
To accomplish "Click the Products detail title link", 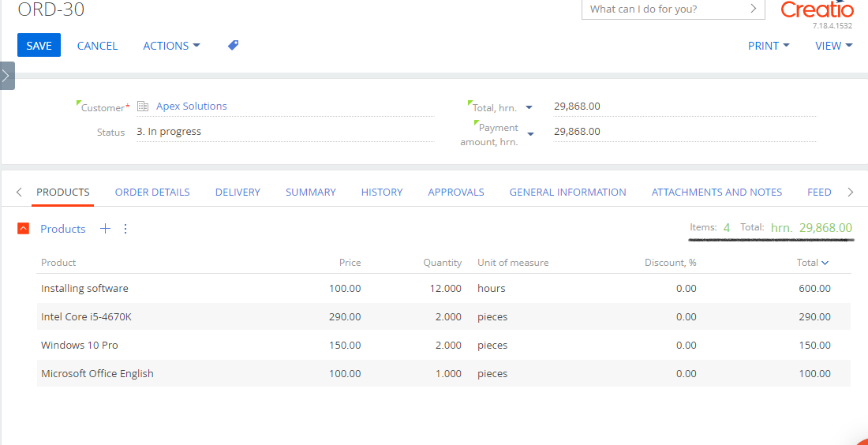I will coord(63,229).
